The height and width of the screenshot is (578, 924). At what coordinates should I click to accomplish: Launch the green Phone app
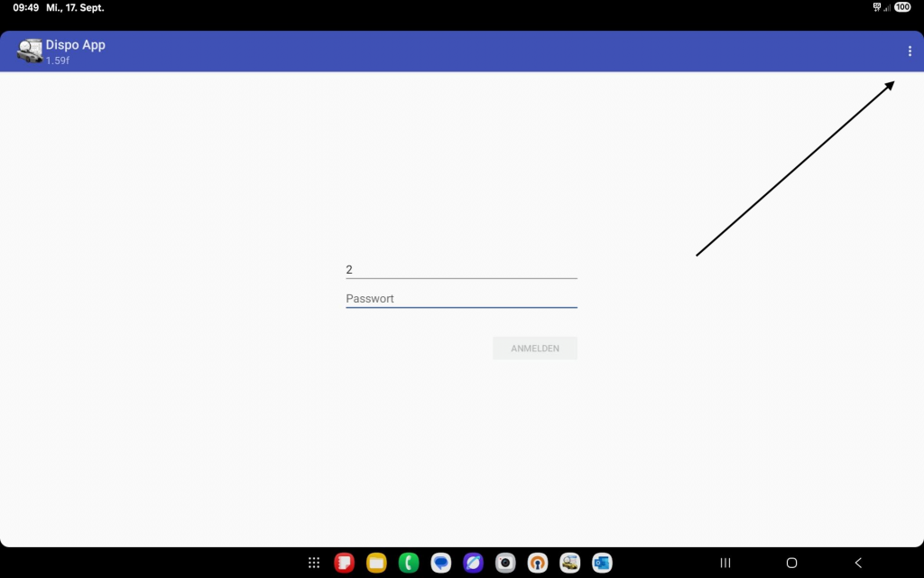click(409, 563)
